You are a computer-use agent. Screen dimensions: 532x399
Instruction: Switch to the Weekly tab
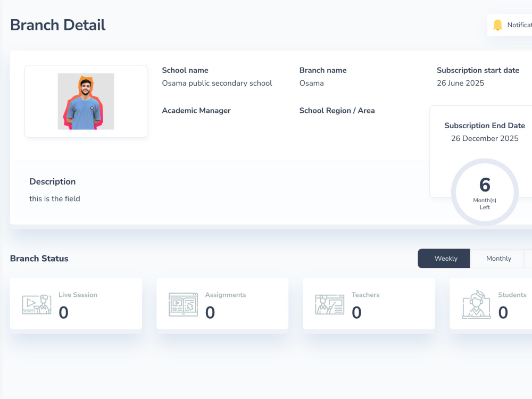[x=444, y=259]
